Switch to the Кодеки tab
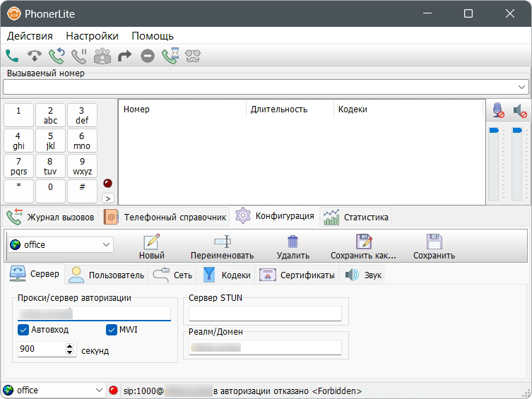The height and width of the screenshot is (399, 532). tap(227, 275)
